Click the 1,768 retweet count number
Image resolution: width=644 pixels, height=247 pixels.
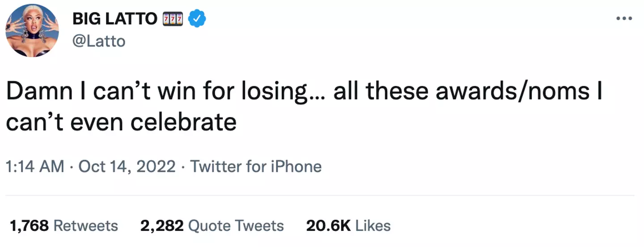tap(29, 226)
